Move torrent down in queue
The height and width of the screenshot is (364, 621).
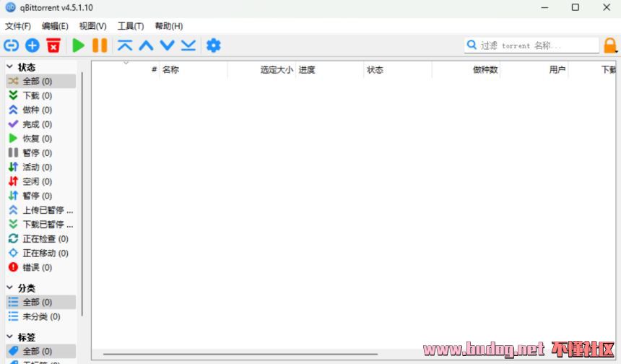click(x=167, y=45)
